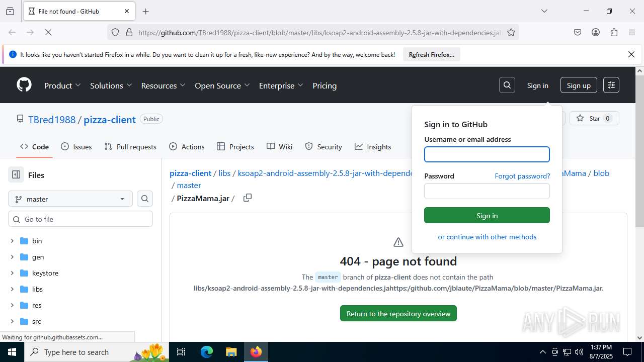Open the Firefox account icon
The width and height of the screenshot is (644, 362).
coord(596,32)
